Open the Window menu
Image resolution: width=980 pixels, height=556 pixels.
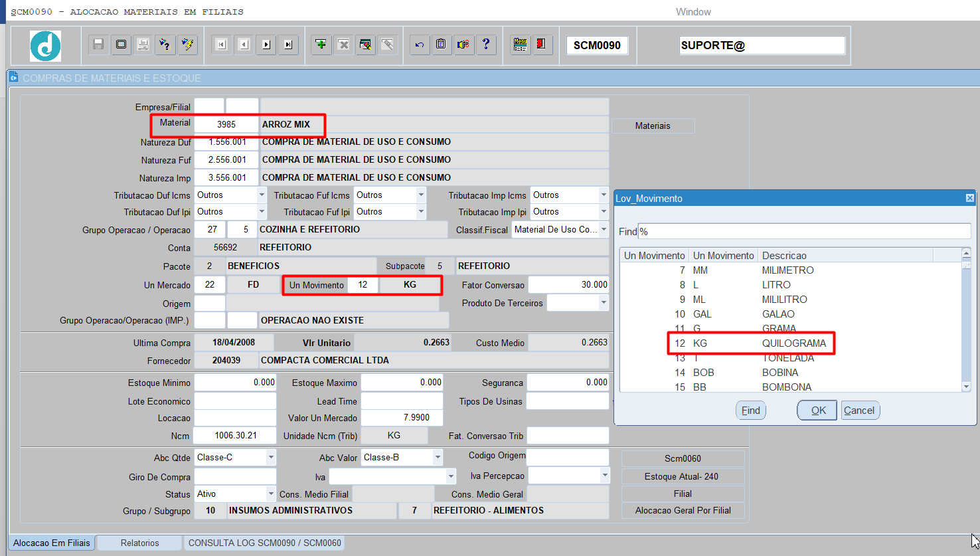(x=693, y=12)
